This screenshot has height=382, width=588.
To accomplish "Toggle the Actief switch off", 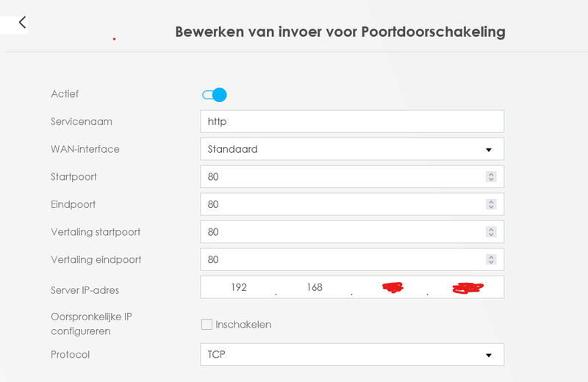I will tap(214, 95).
